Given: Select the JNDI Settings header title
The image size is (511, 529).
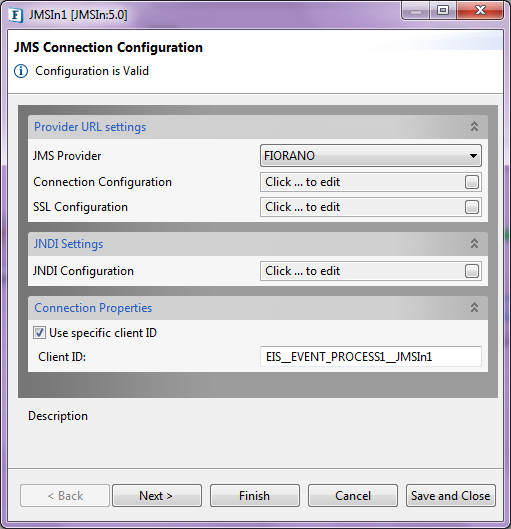Looking at the screenshot, I should coord(68,244).
